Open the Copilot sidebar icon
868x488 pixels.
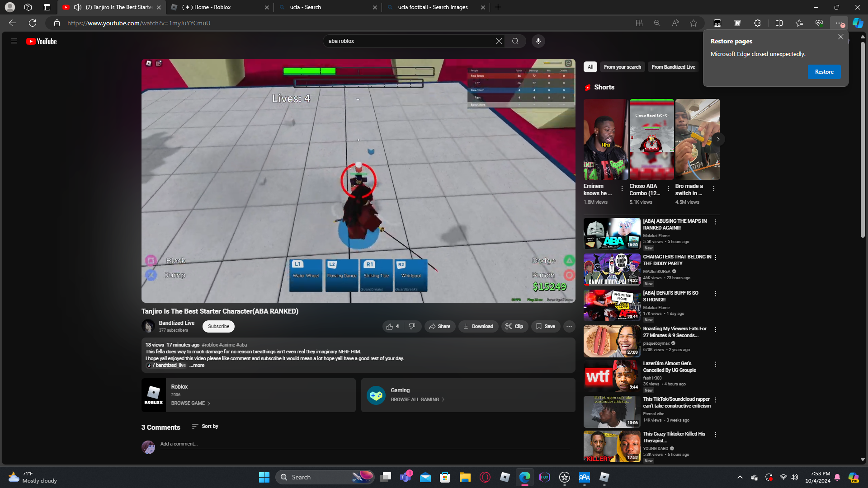[858, 23]
